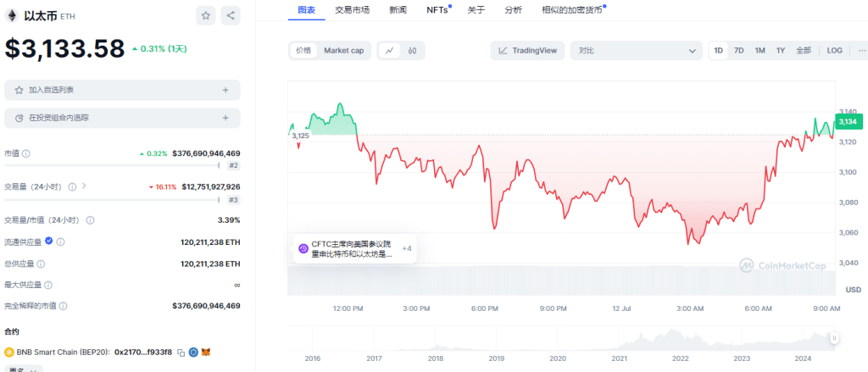Image resolution: width=868 pixels, height=372 pixels.
Task: Click the 加入自选列表 button
Action: (122, 90)
